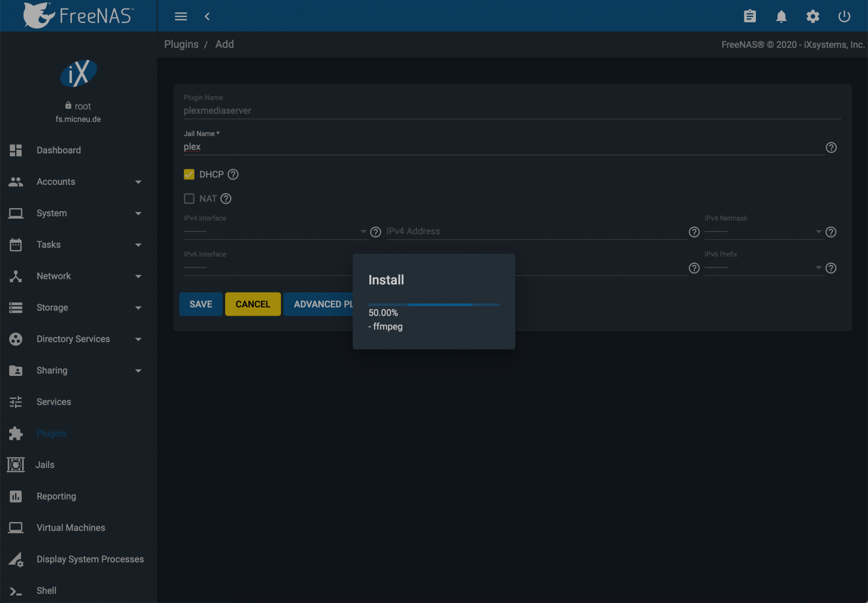868x603 pixels.
Task: Open the settings gear menu
Action: click(x=813, y=17)
